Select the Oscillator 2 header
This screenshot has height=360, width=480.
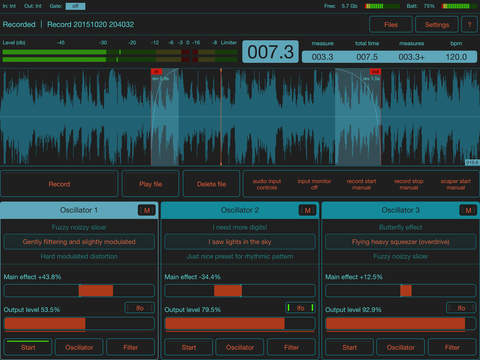pos(240,210)
